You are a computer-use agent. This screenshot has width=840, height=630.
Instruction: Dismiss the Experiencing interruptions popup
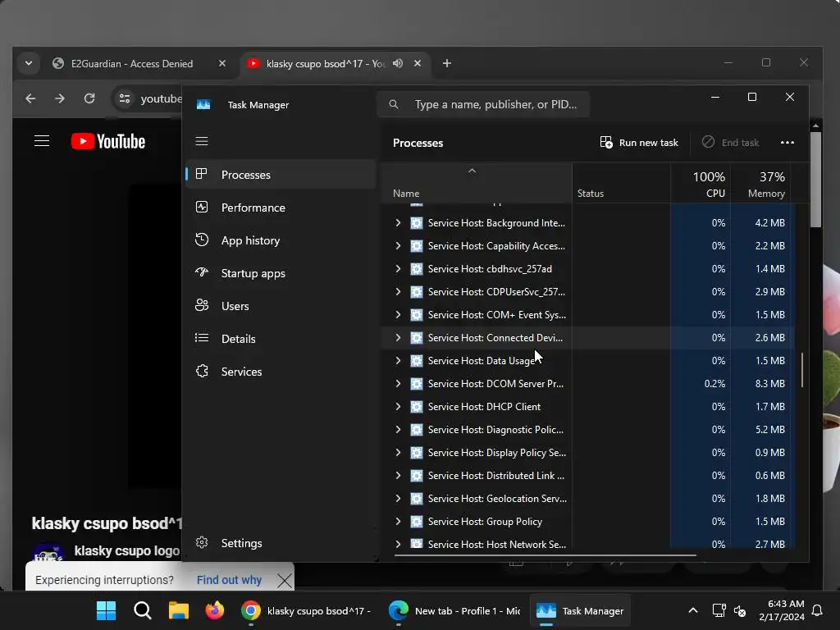tap(285, 580)
